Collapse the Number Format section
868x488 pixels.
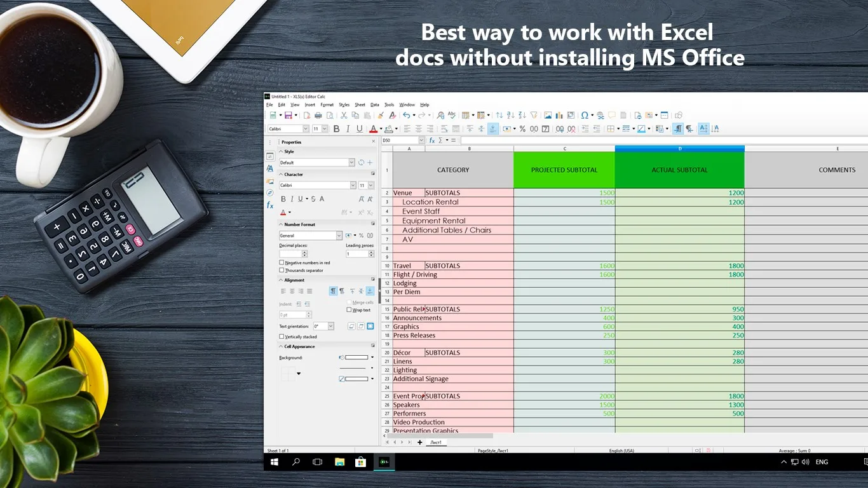click(x=280, y=224)
